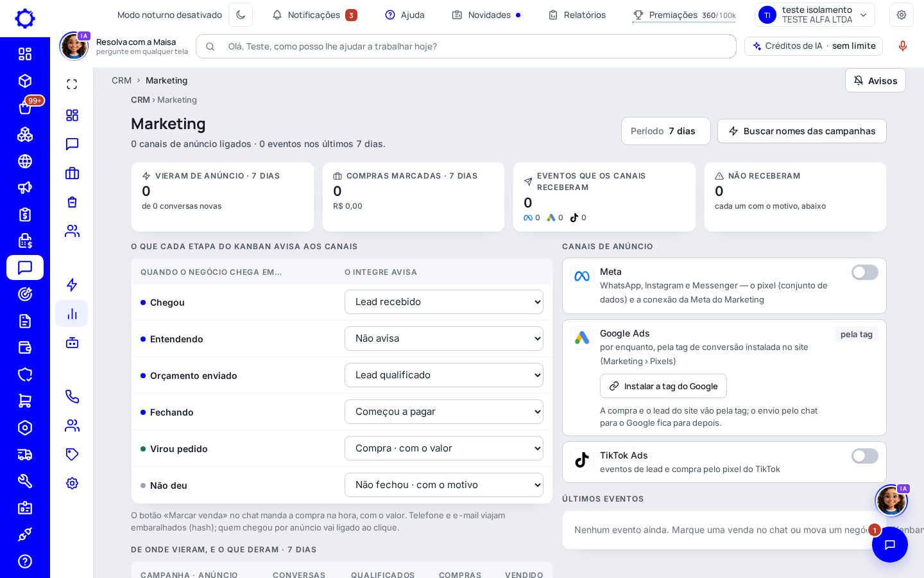This screenshot has height=578, width=924.
Task: Open megaphone icon in blue sidebar
Action: [x=25, y=188]
